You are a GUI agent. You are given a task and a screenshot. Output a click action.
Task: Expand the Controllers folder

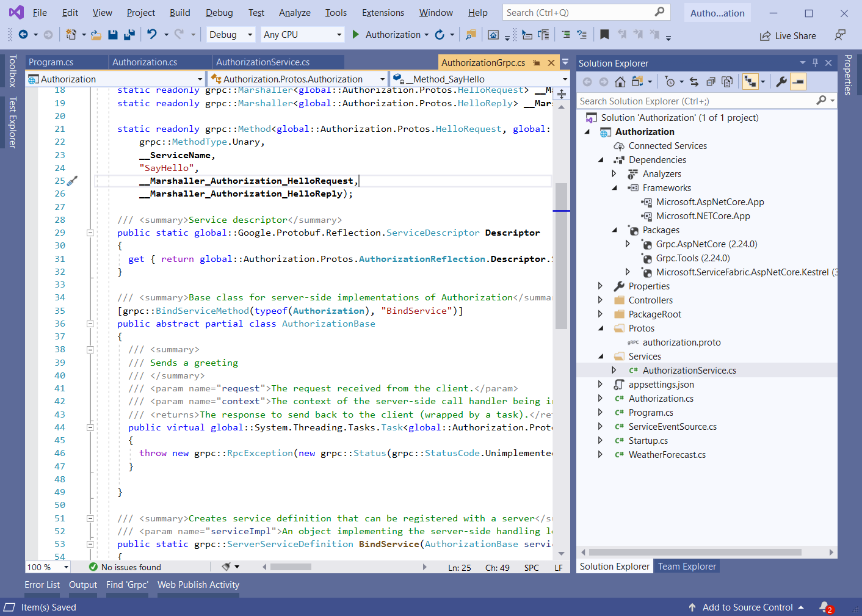[600, 300]
